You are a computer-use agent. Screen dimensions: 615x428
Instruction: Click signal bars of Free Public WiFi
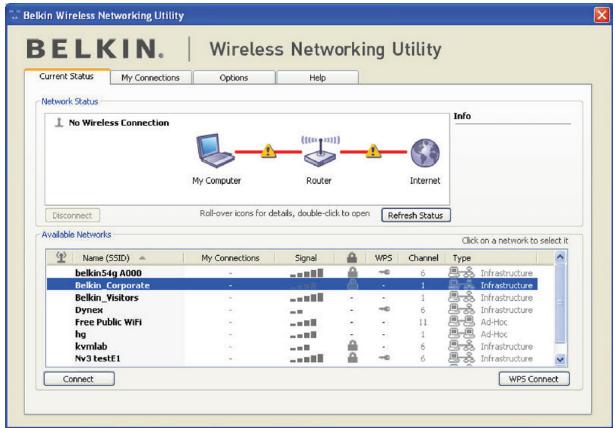click(303, 323)
